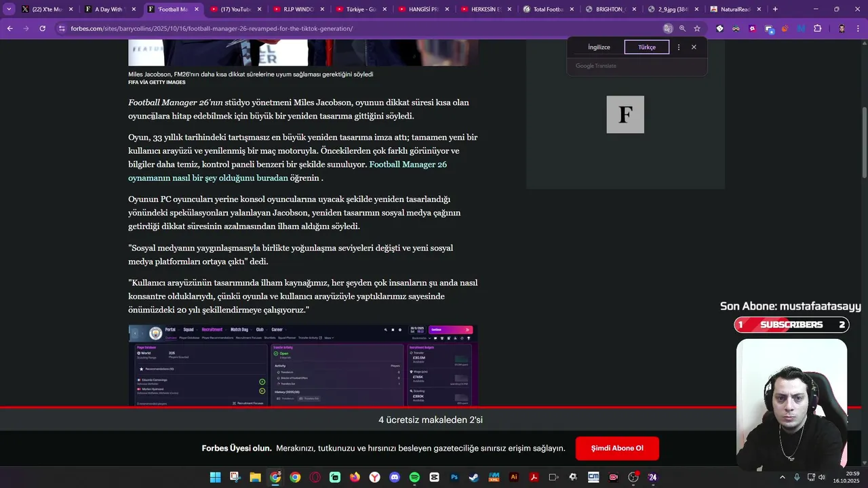The height and width of the screenshot is (488, 868).
Task: Open Photoshop from taskbar
Action: pyautogui.click(x=454, y=477)
